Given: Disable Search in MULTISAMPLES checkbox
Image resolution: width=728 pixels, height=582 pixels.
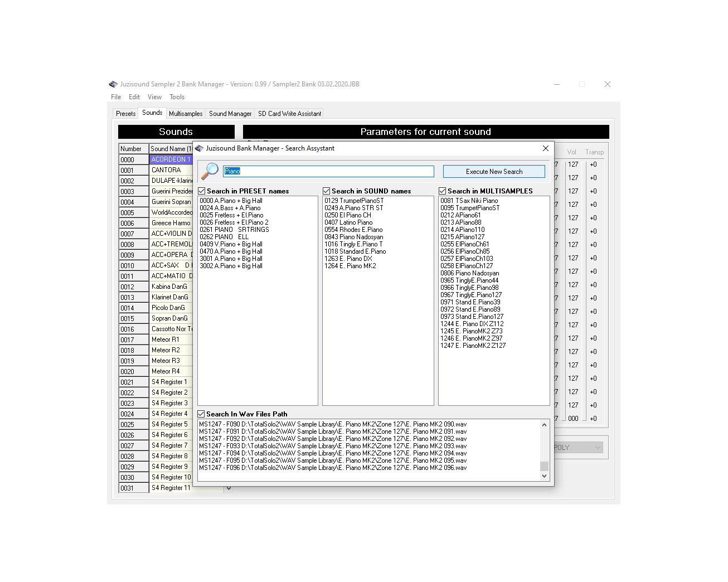Looking at the screenshot, I should point(443,191).
